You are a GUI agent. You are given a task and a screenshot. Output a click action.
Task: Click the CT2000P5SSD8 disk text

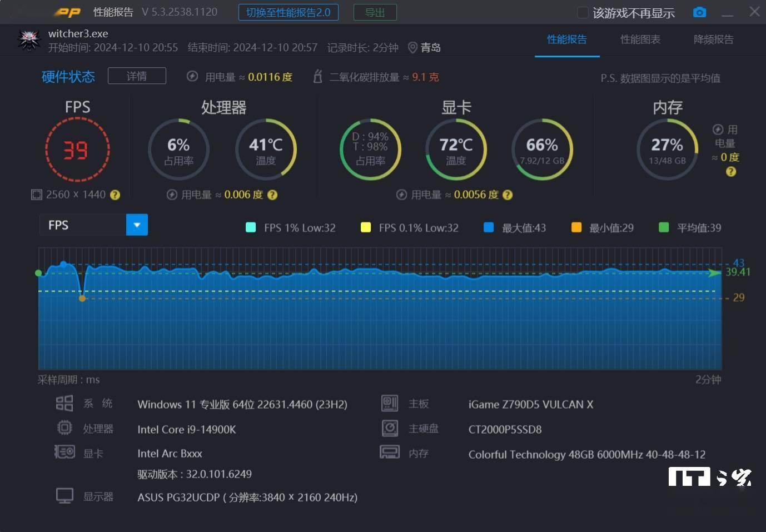click(505, 429)
